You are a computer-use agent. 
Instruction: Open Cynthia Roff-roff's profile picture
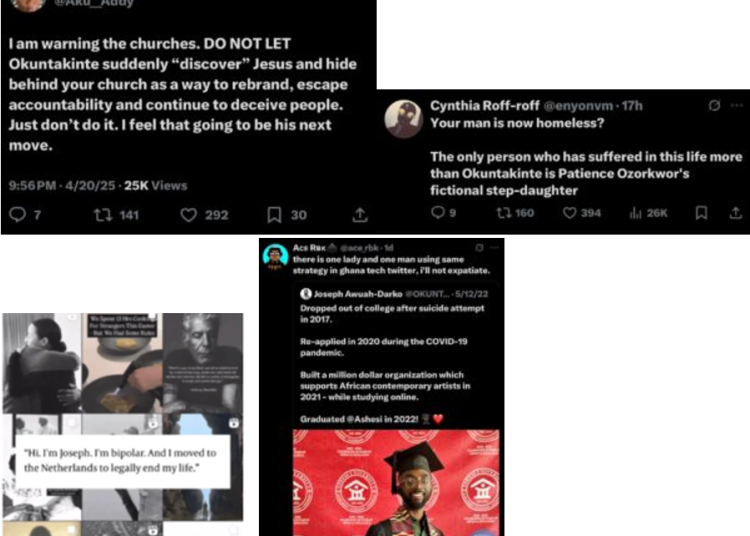point(403,119)
